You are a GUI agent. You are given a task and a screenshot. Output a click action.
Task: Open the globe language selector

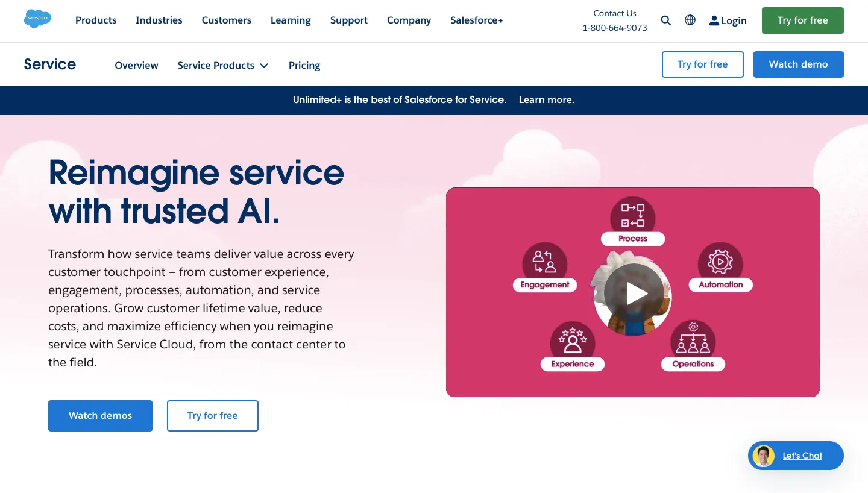tap(690, 20)
